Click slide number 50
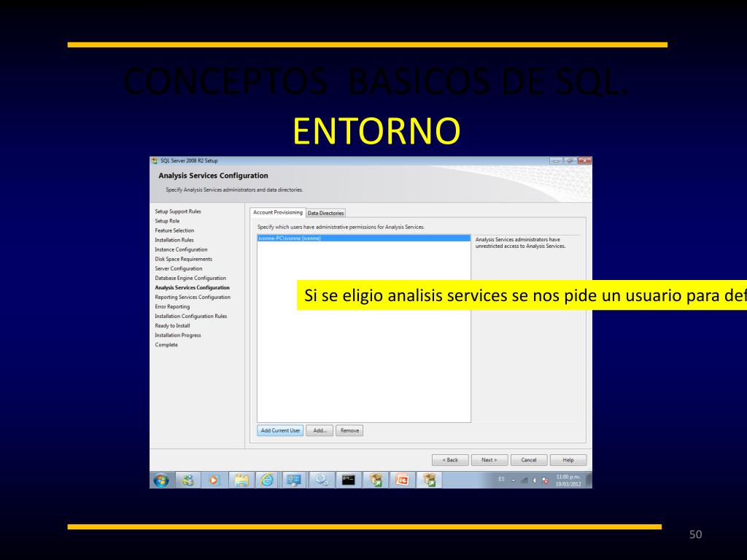The width and height of the screenshot is (747, 560). tap(695, 534)
